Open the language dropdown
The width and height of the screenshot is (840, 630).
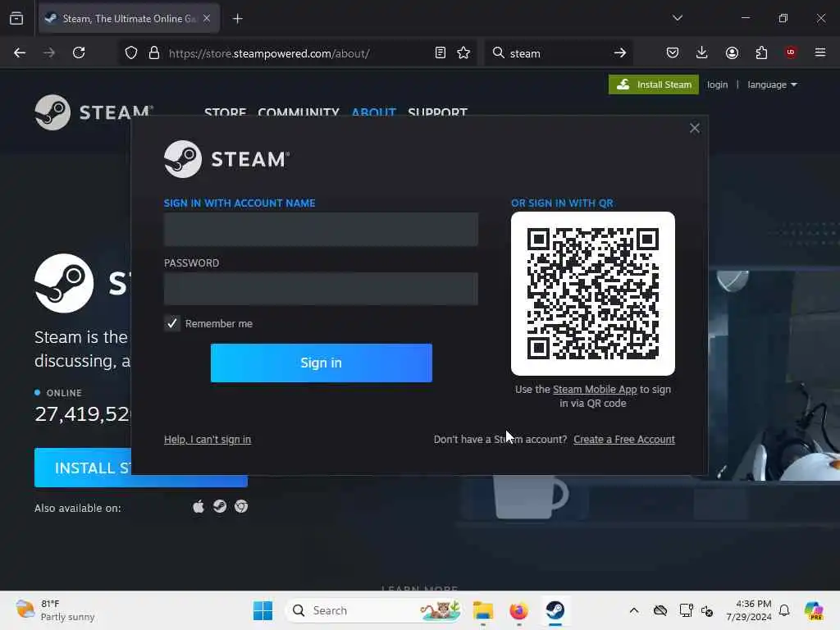pyautogui.click(x=772, y=84)
